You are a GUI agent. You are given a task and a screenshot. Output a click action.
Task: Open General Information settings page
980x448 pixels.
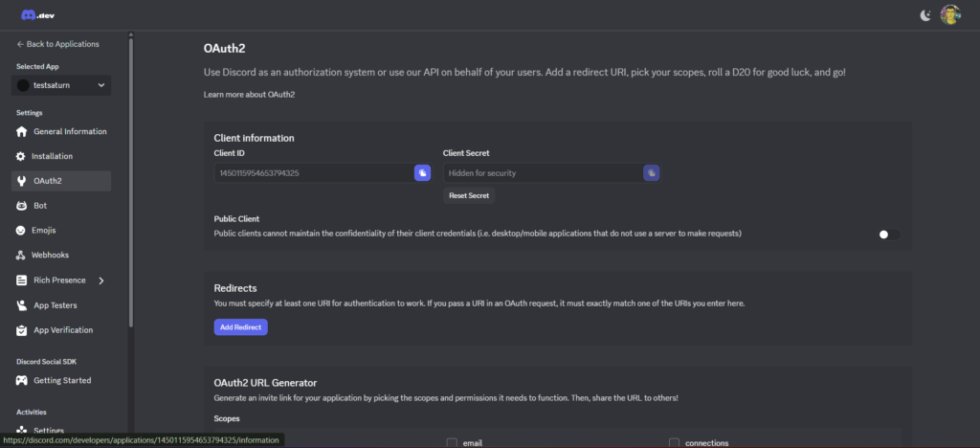tap(69, 131)
